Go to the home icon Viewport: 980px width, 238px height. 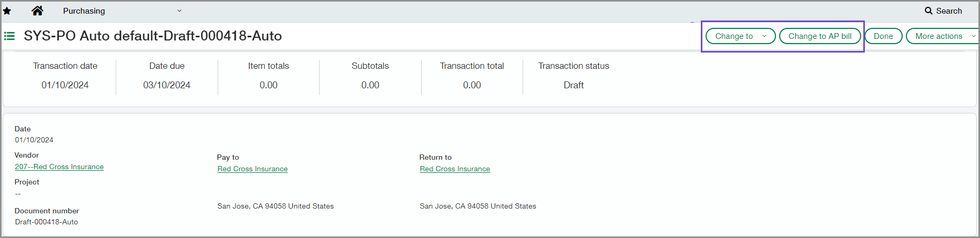point(37,11)
